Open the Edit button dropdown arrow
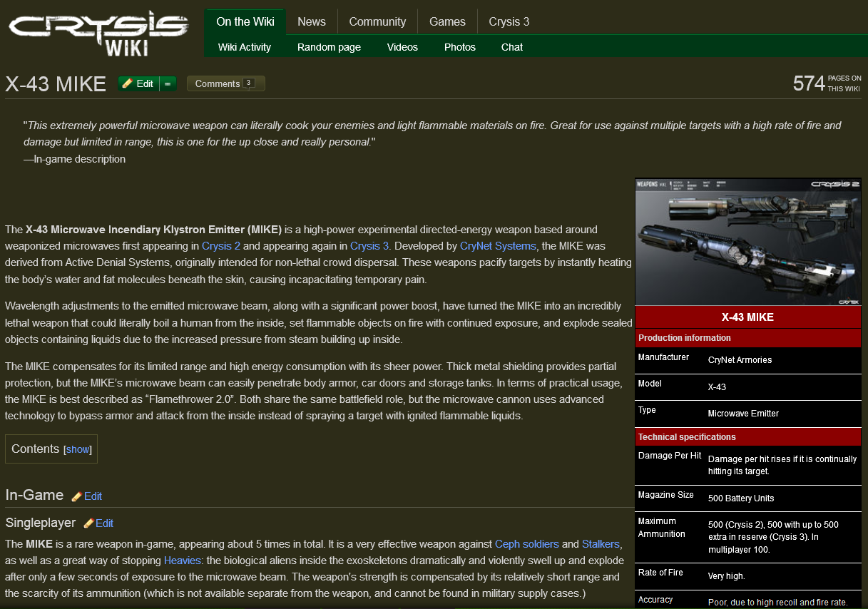This screenshot has width=868, height=609. tap(168, 83)
